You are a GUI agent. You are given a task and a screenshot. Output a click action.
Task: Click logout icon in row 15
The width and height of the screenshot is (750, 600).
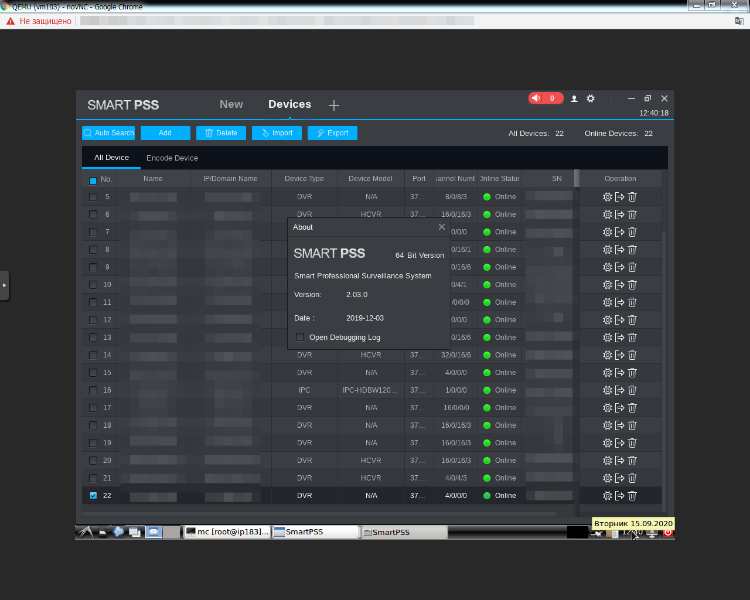[619, 372]
